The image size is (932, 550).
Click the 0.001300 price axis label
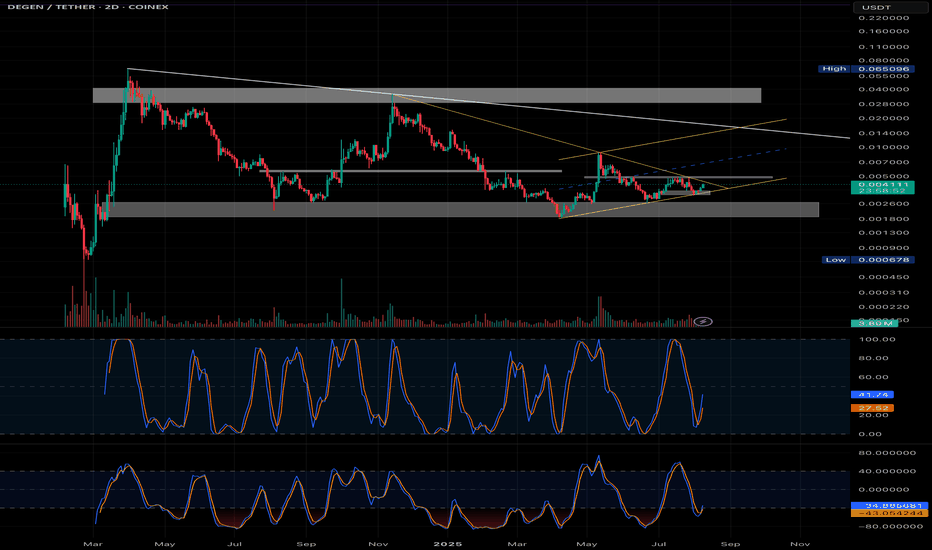(x=884, y=233)
